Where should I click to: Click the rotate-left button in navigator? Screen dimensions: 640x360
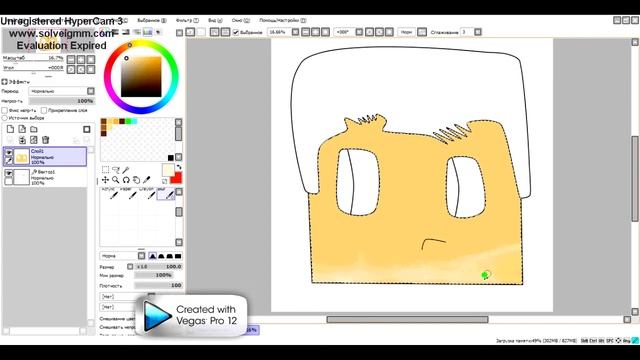pyautogui.click(x=71, y=69)
